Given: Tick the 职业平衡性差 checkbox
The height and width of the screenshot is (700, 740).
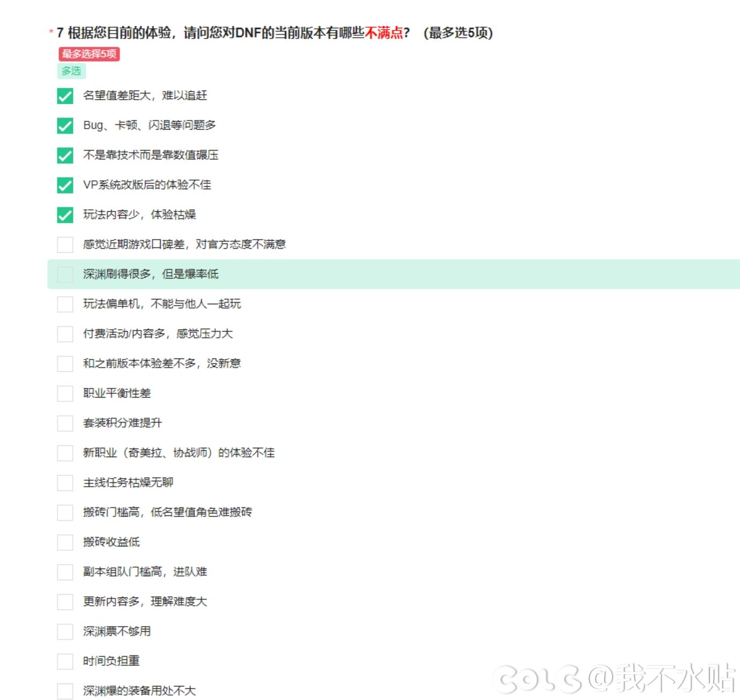Looking at the screenshot, I should tap(65, 394).
